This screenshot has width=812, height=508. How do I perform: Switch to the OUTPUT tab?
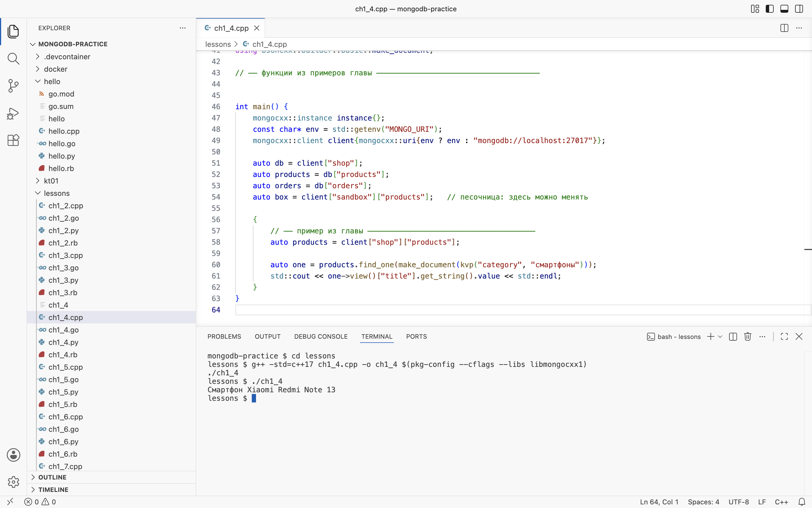[x=267, y=337]
